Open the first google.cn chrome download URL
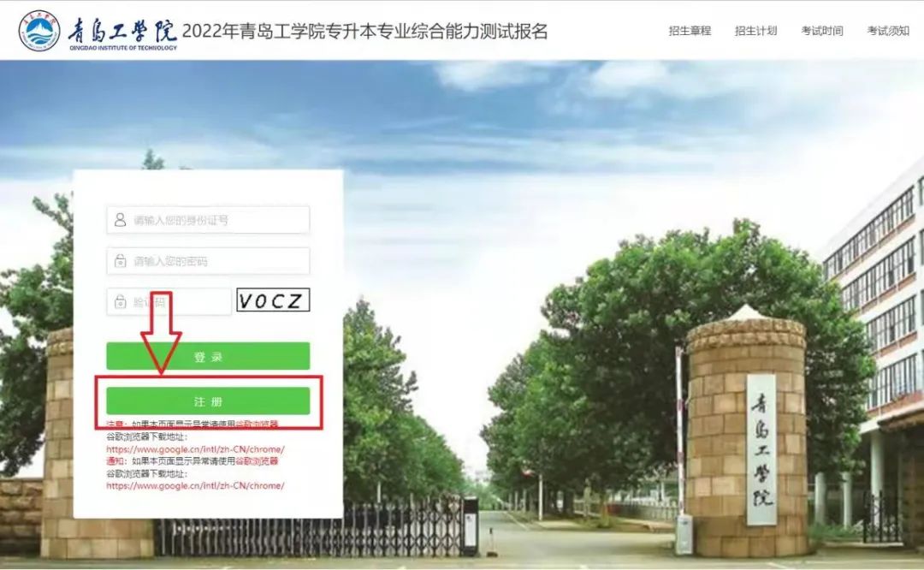 [195, 449]
